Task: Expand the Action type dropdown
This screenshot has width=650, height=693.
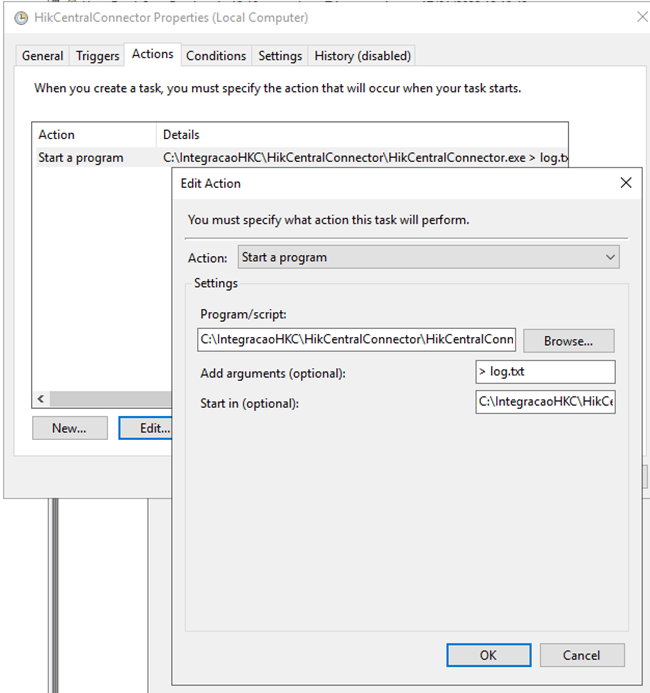Action: 429,257
